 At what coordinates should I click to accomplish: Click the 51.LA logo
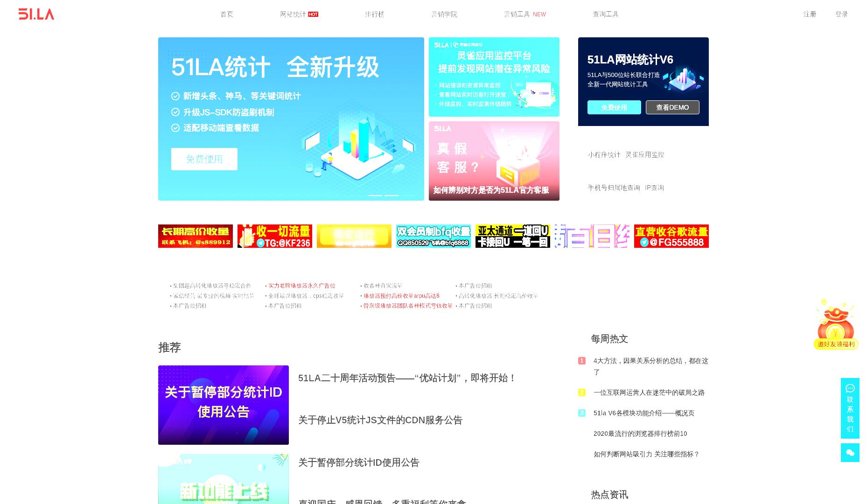[36, 14]
